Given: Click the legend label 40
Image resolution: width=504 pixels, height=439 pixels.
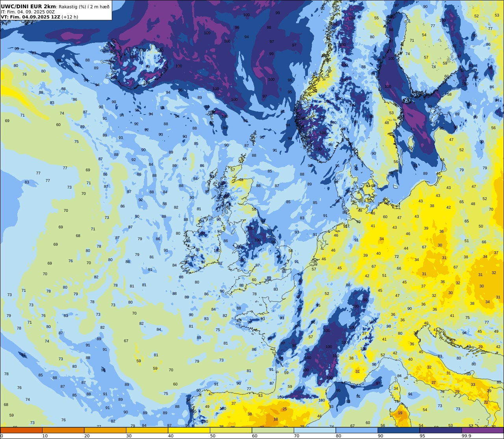Looking at the screenshot, I should coord(171,436).
